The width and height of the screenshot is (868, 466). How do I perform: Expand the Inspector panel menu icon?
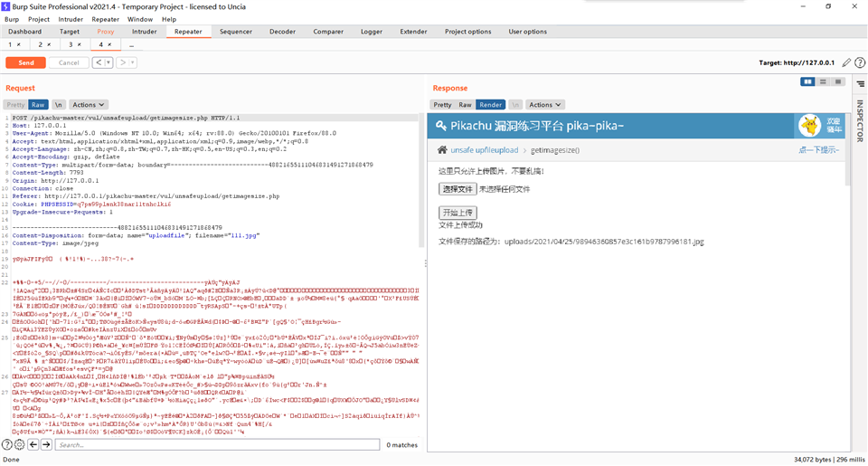861,84
